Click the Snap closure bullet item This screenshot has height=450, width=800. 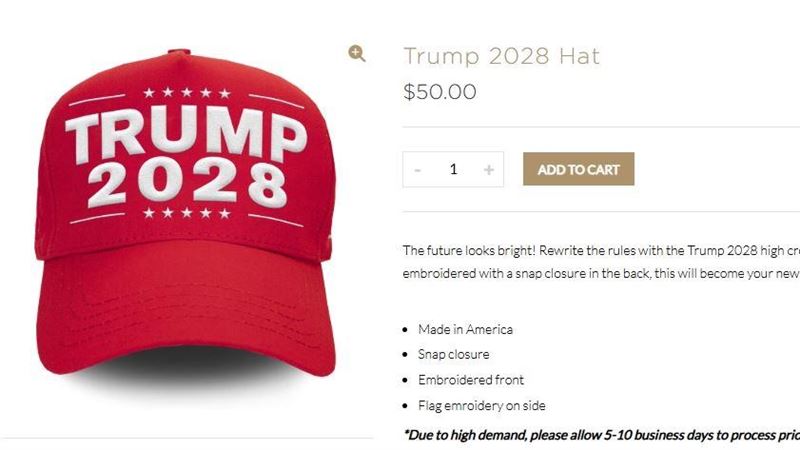click(x=454, y=355)
